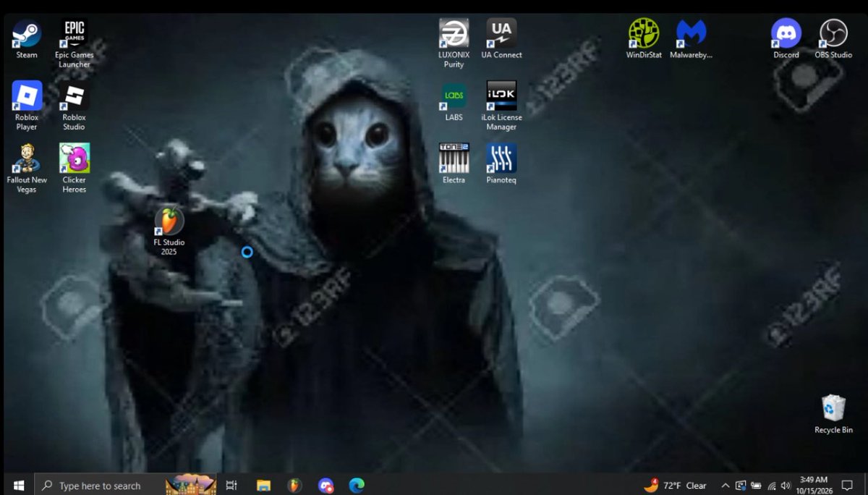This screenshot has height=495, width=868.
Task: Select the Roblox Player desktop icon
Action: pos(27,106)
